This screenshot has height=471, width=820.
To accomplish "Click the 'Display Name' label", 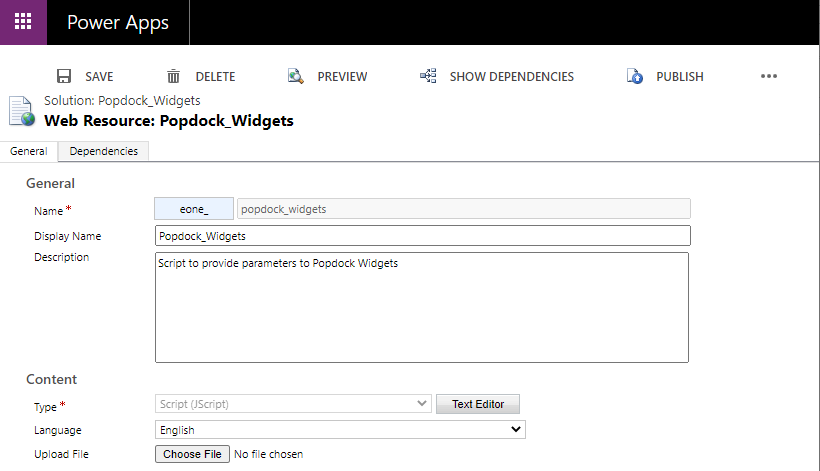I will pyautogui.click(x=67, y=236).
